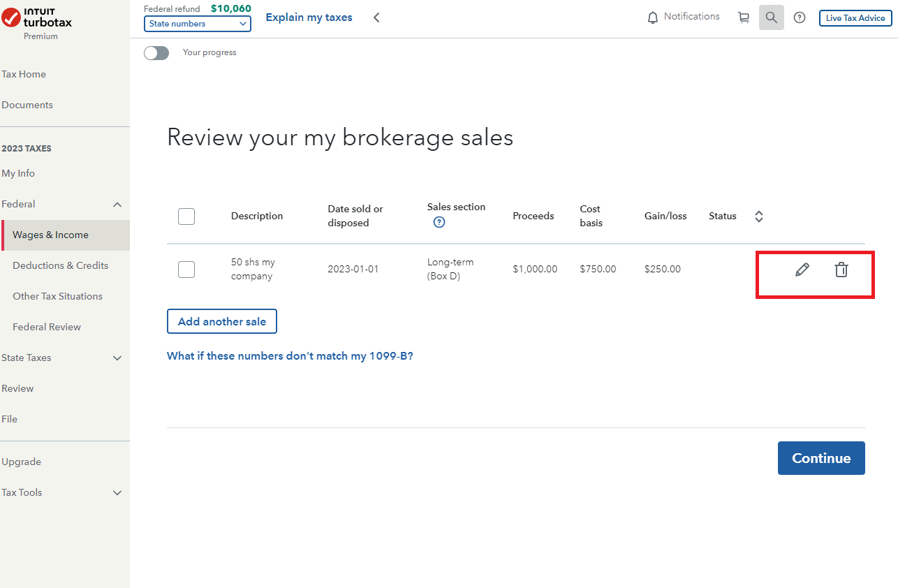This screenshot has height=588, width=898.
Task: Open the shopping cart icon
Action: point(744,17)
